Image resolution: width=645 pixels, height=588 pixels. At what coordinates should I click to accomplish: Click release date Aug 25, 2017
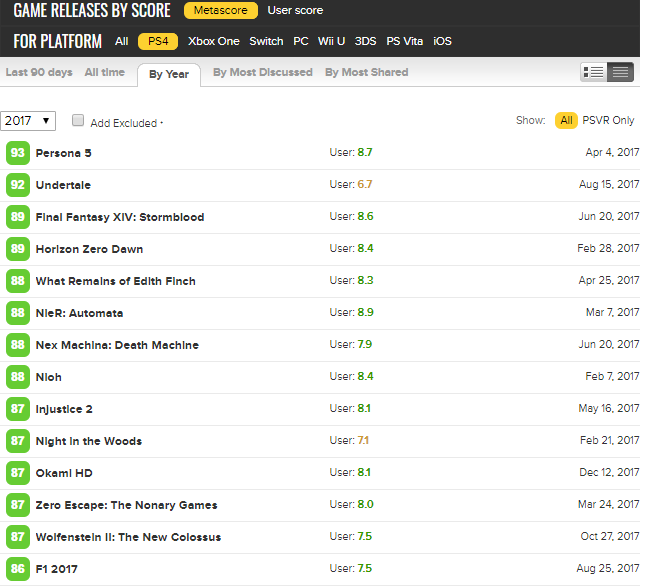pyautogui.click(x=608, y=568)
